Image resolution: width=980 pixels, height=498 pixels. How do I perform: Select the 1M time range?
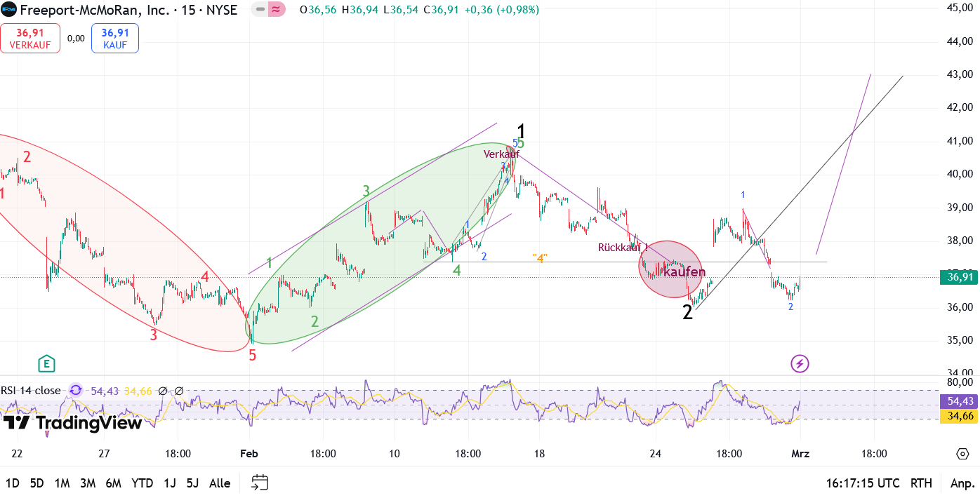click(x=62, y=483)
